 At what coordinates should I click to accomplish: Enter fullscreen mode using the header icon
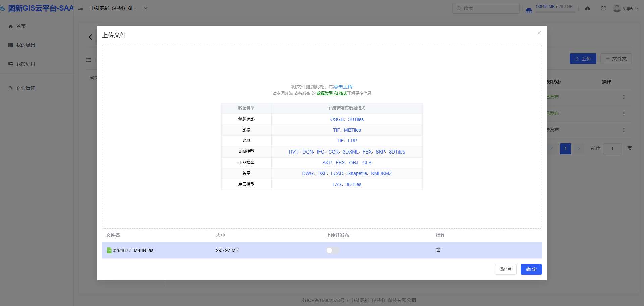pos(603,9)
